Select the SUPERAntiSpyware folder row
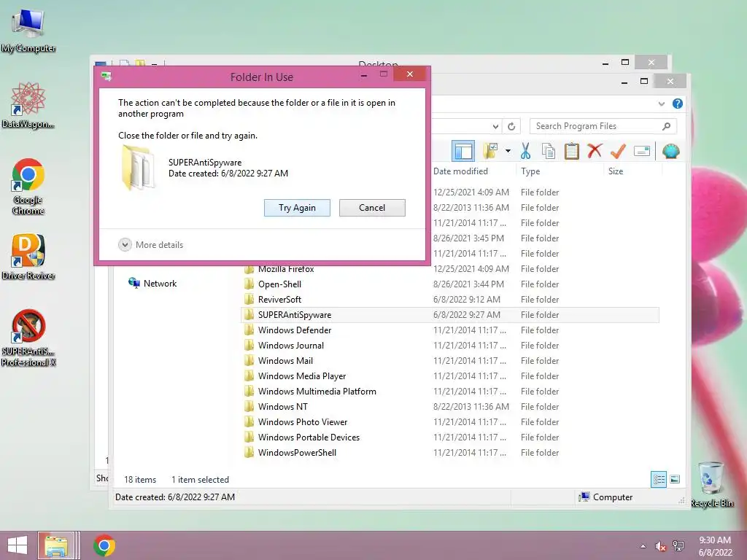This screenshot has width=747, height=560. [x=450, y=315]
